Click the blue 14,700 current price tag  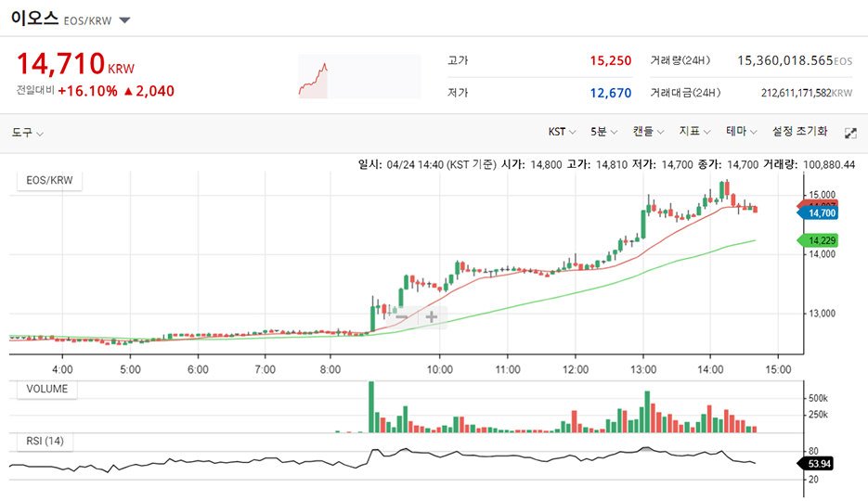[x=822, y=213]
